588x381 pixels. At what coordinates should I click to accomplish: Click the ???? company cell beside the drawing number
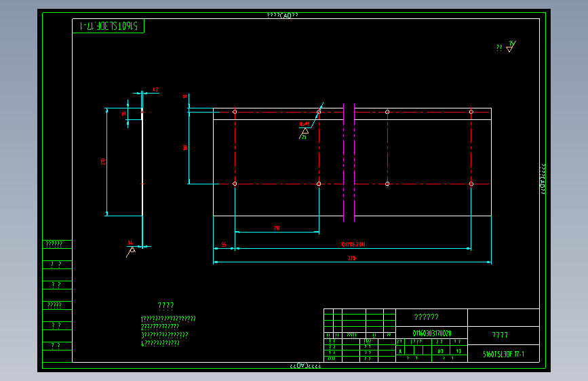tap(500, 335)
